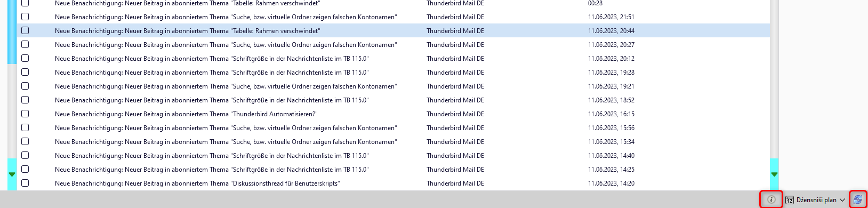Click the date cell 11.06.2023, 15:56
Screen dimensions: 868x208
pos(611,128)
